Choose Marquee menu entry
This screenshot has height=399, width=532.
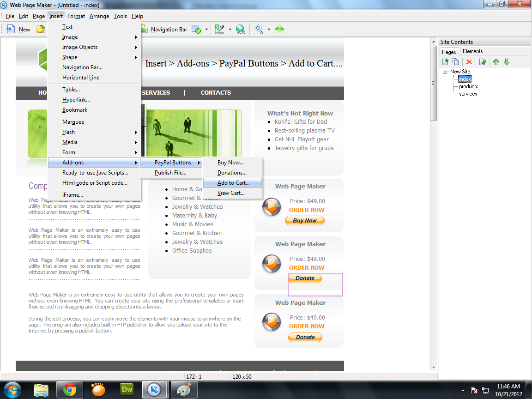click(94, 122)
